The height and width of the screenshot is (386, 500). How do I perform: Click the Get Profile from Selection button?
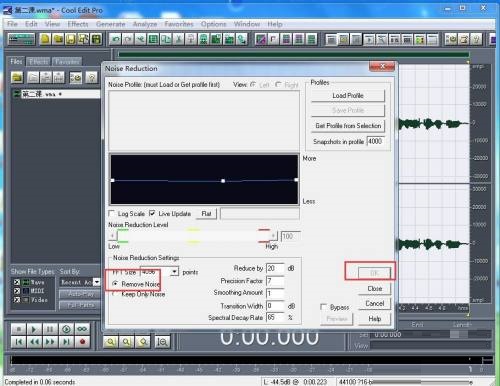[x=348, y=126]
